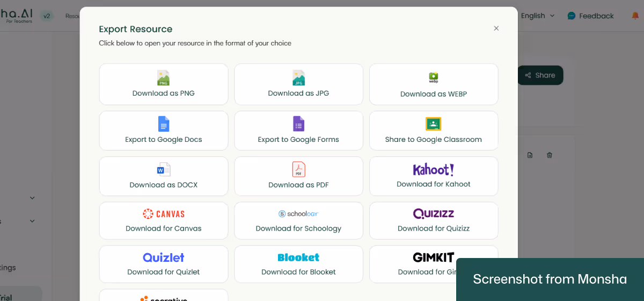The width and height of the screenshot is (644, 301).
Task: Click the PNG file icon
Action: click(x=163, y=78)
